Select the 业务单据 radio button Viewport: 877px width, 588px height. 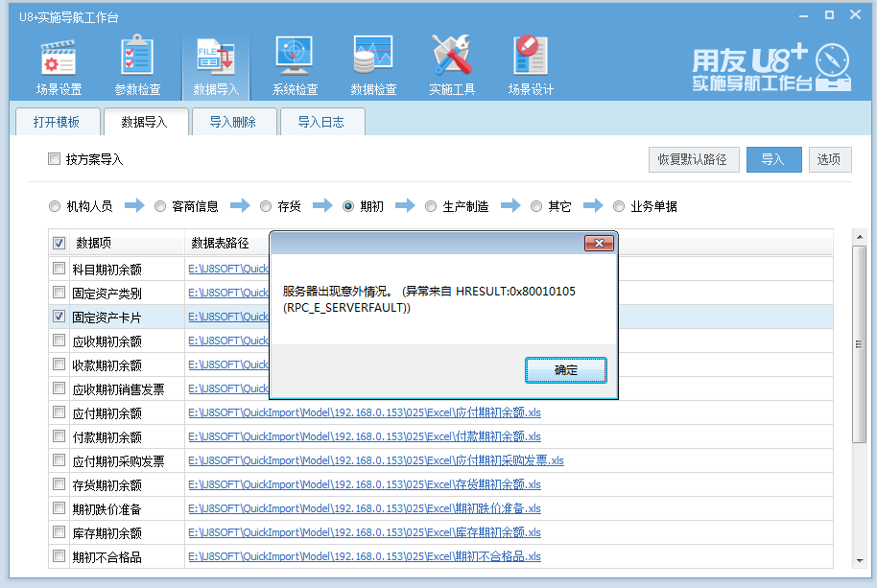pos(619,207)
